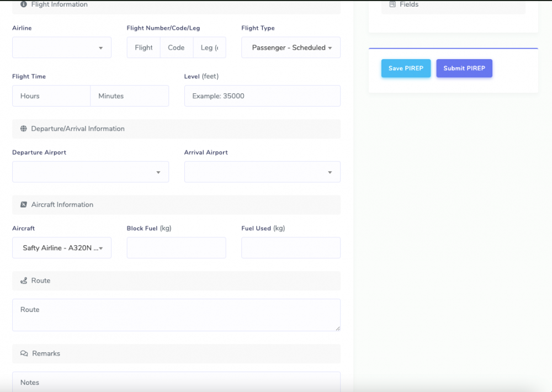This screenshot has width=552, height=392.
Task: Expand the Flight Type dropdown
Action: pyautogui.click(x=291, y=48)
